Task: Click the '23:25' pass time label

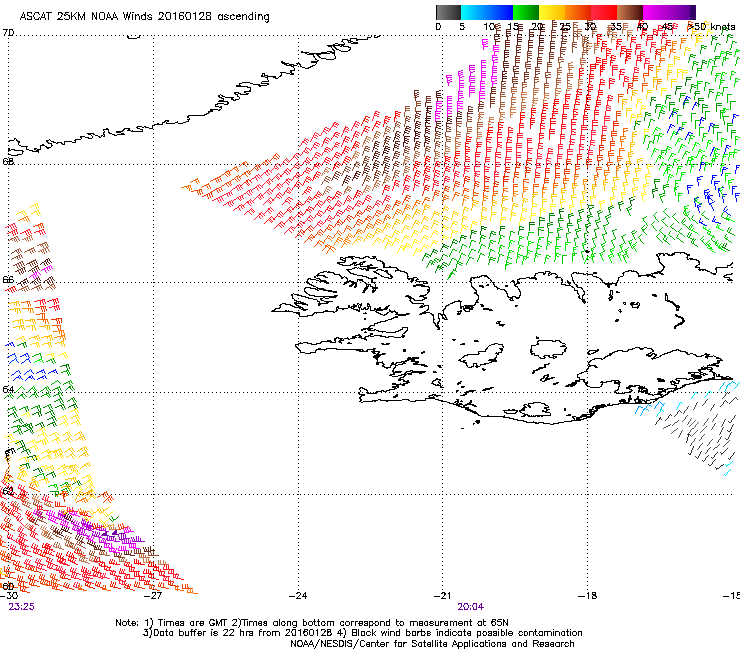Action: tap(21, 607)
